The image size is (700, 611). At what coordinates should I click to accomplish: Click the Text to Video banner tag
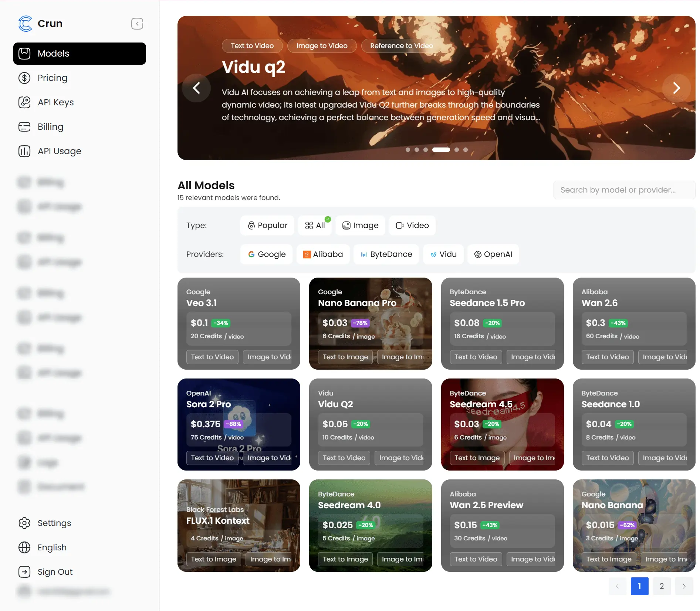pyautogui.click(x=252, y=46)
